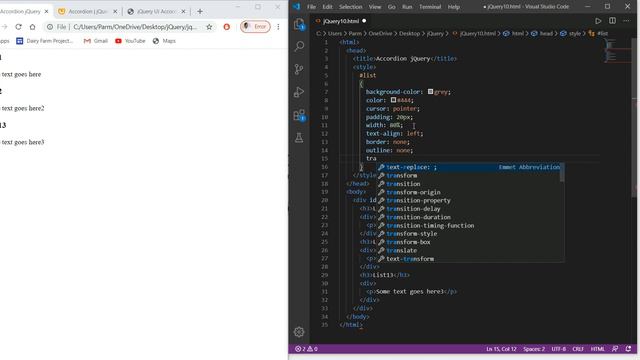Pick the transform suggestion

point(469,176)
